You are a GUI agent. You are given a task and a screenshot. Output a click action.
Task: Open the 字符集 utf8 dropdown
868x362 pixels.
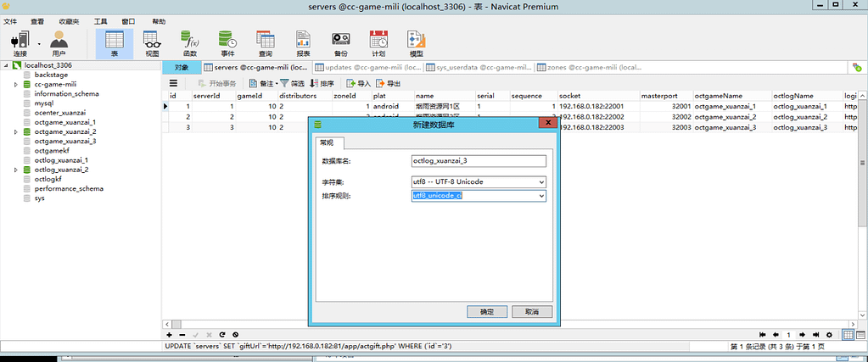(x=540, y=182)
